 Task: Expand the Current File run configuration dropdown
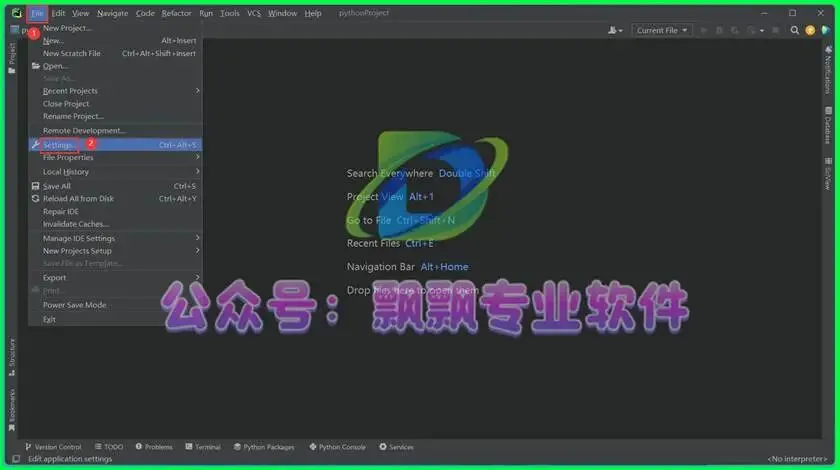[662, 31]
